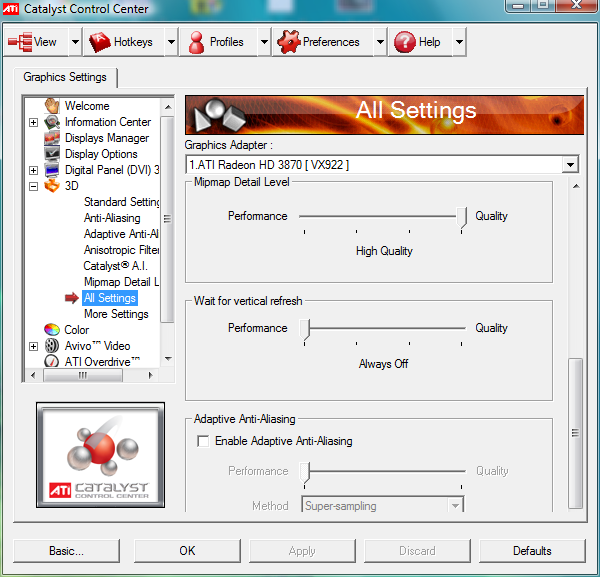The height and width of the screenshot is (577, 600).
Task: Click the Wait for vertical refresh slider thumb
Action: point(305,330)
